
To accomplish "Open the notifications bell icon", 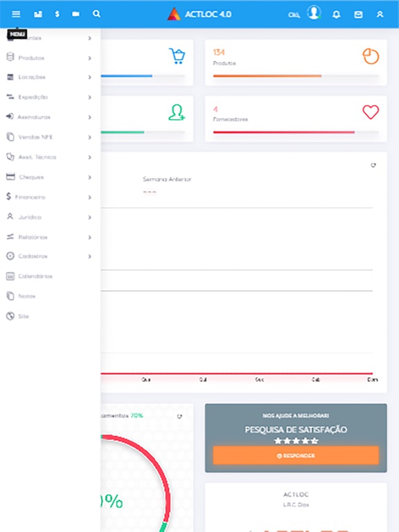I will pyautogui.click(x=336, y=15).
